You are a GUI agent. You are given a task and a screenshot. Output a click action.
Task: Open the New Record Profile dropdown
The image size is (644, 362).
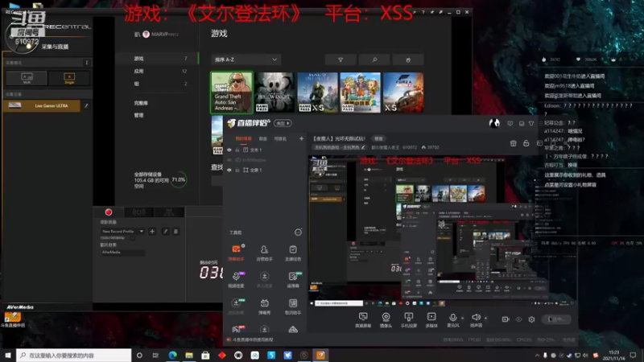click(122, 232)
